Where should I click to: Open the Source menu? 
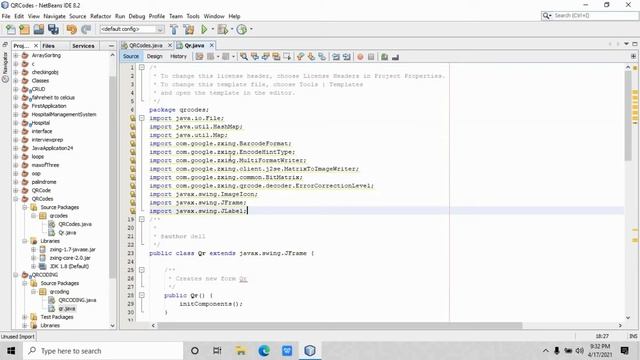point(78,16)
